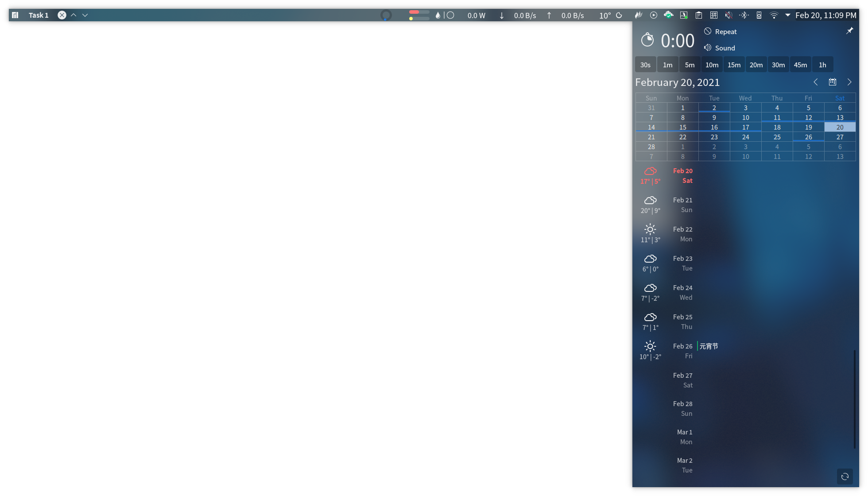
Task: Go to next month with right chevron
Action: pyautogui.click(x=849, y=82)
